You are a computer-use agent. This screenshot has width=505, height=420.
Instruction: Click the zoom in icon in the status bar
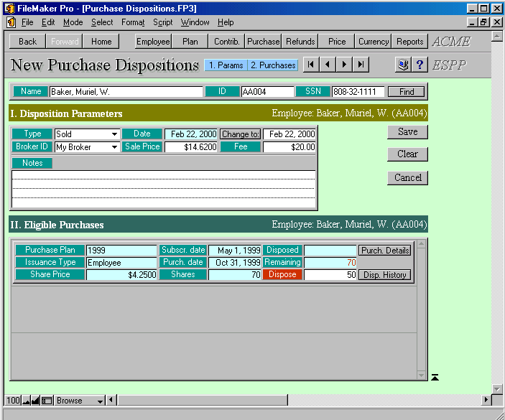[36, 401]
